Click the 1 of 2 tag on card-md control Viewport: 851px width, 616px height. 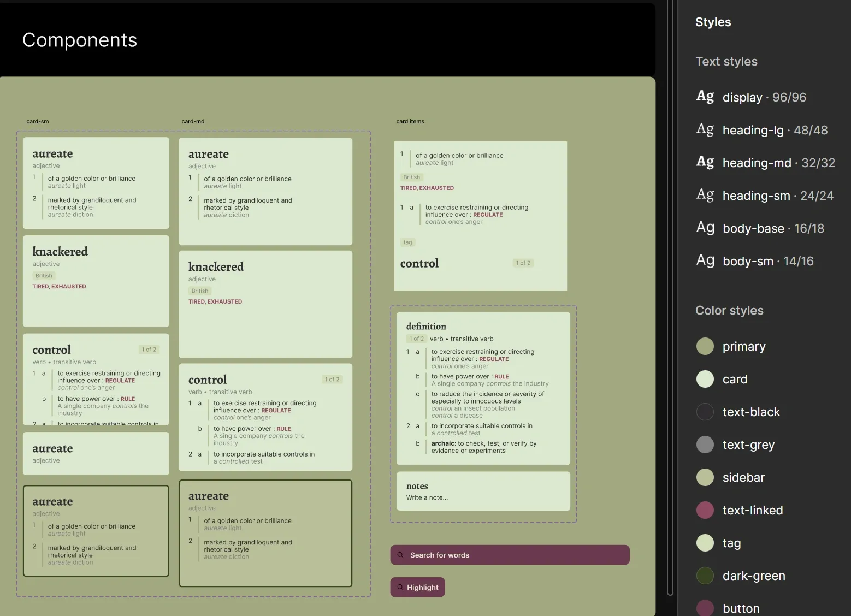[x=332, y=379]
